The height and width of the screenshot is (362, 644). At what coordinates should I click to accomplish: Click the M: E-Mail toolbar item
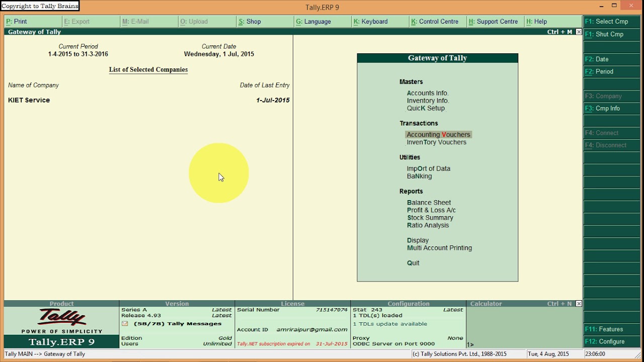pos(149,22)
